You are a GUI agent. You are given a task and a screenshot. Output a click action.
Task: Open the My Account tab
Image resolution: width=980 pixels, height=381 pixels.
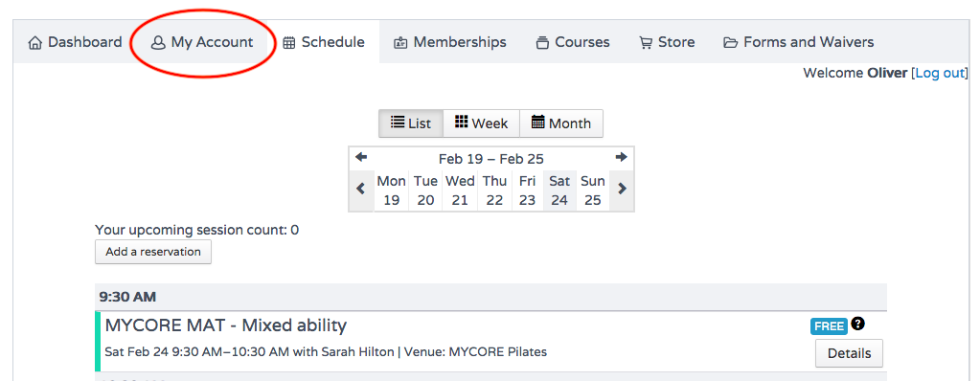coord(202,42)
